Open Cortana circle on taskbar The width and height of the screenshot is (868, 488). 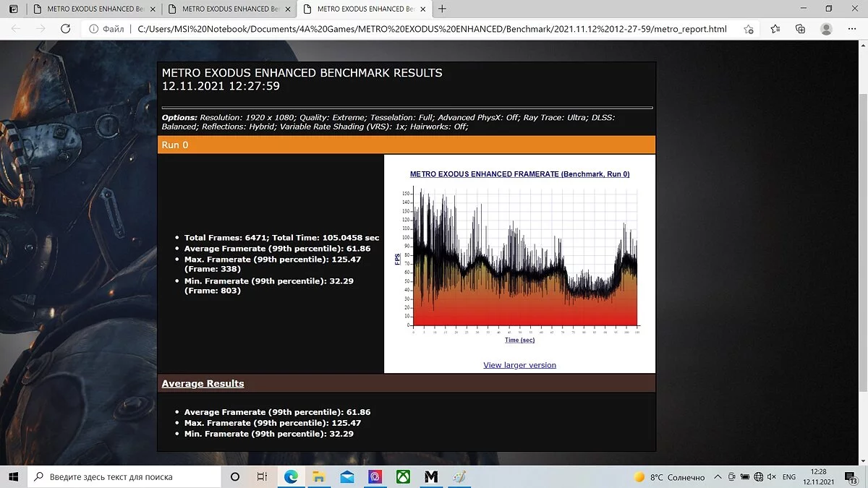(235, 477)
